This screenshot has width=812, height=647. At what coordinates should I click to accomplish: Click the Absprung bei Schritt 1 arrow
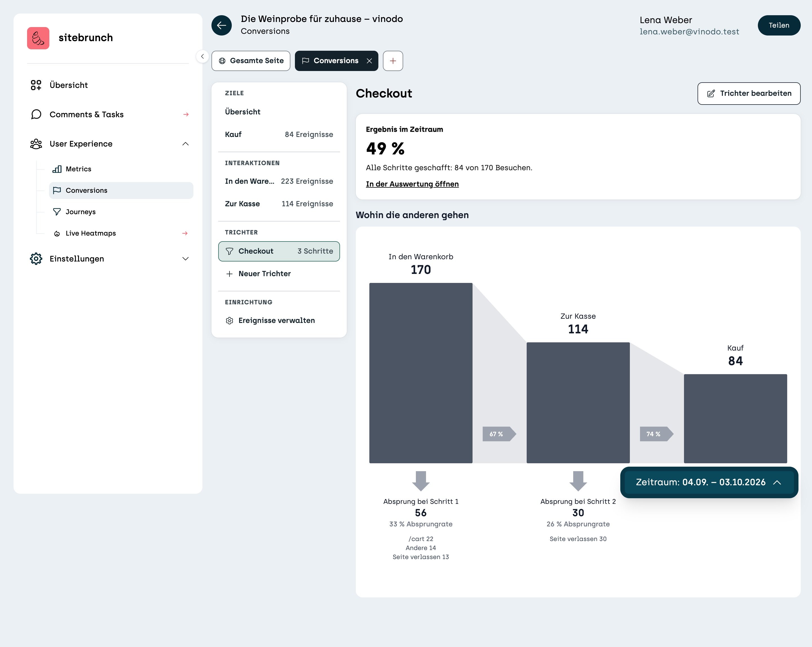pyautogui.click(x=421, y=481)
